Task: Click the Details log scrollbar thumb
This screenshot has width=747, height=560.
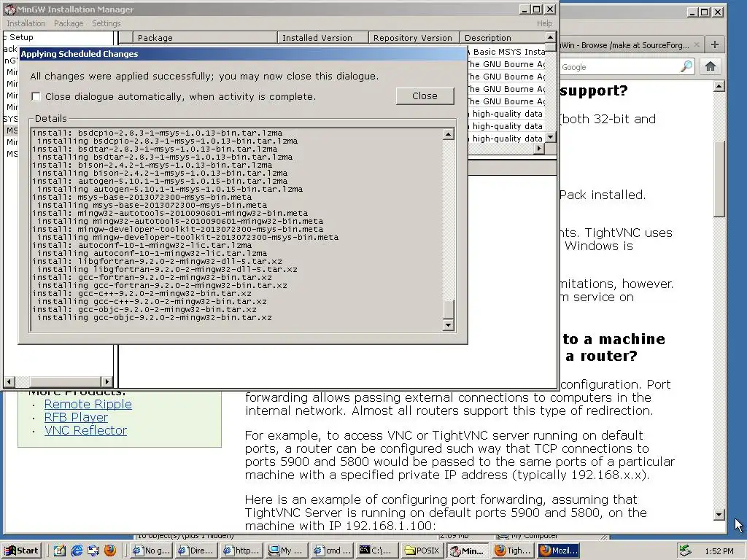Action: tap(449, 309)
